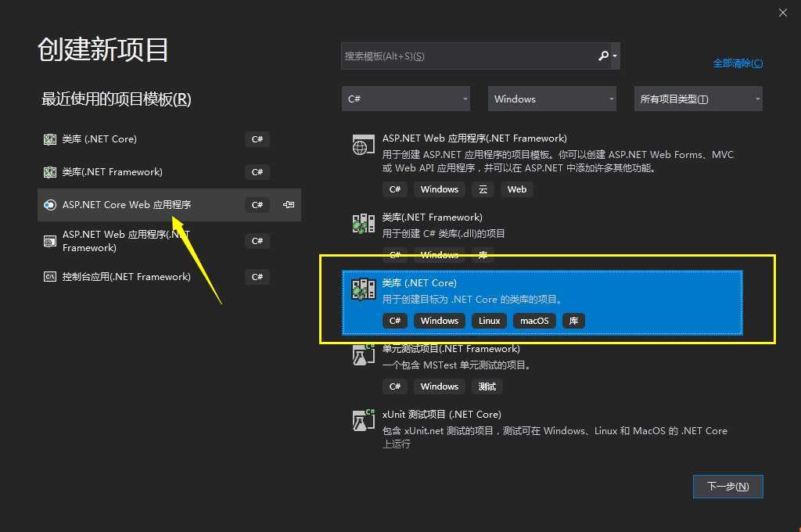Click C# badge beside recent 类库 (.NET Core)
The height and width of the screenshot is (532, 801).
(257, 139)
